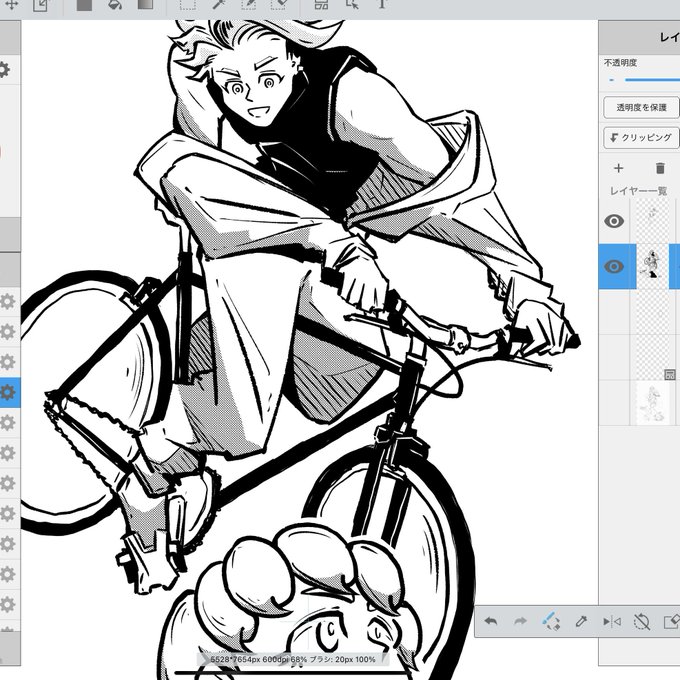Delete the layer with trash icon
This screenshot has width=680, height=680.
[660, 168]
